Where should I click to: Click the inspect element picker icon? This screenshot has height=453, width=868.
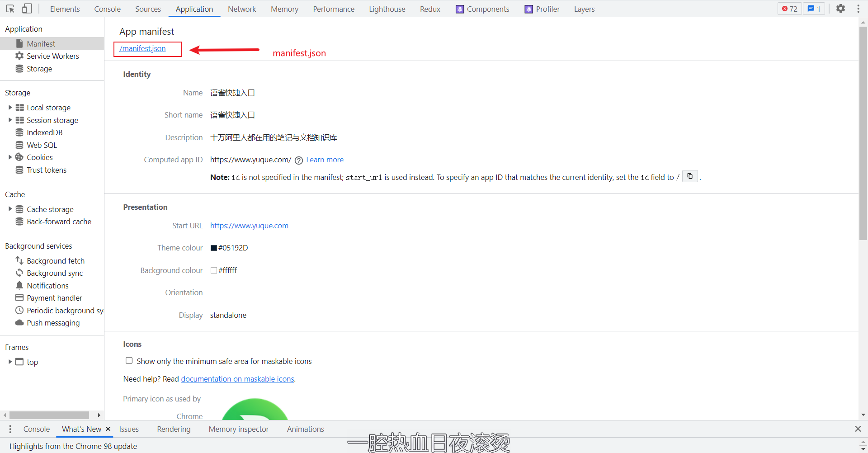pyautogui.click(x=10, y=9)
